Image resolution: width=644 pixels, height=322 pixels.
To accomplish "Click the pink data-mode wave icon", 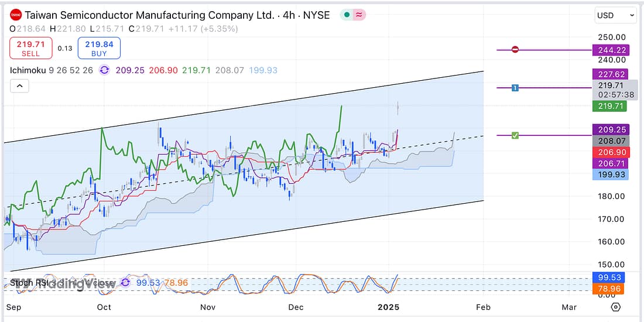I will [358, 15].
